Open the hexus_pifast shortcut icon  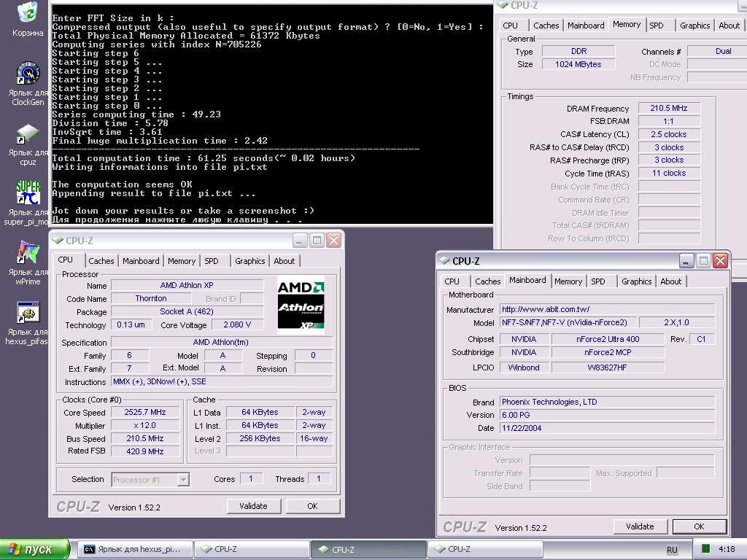tap(28, 313)
